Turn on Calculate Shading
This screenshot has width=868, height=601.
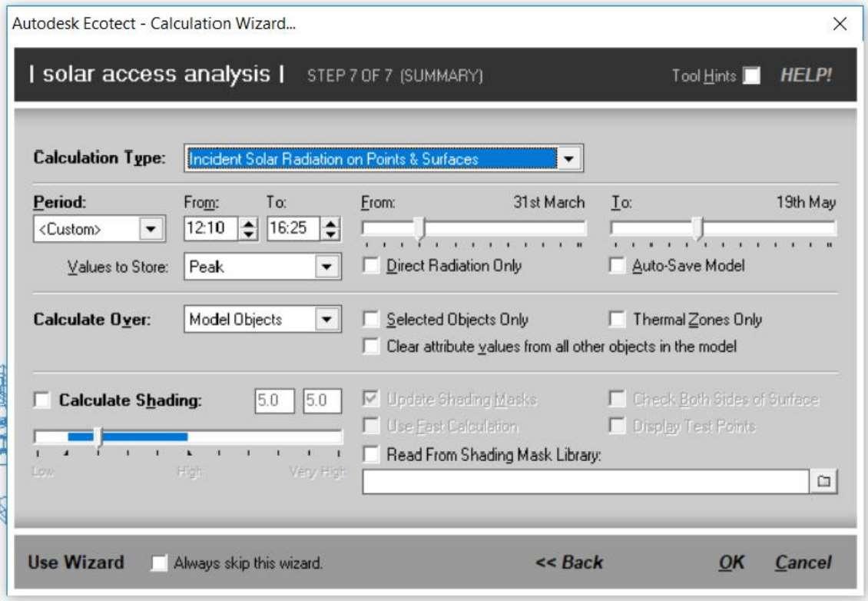(42, 400)
